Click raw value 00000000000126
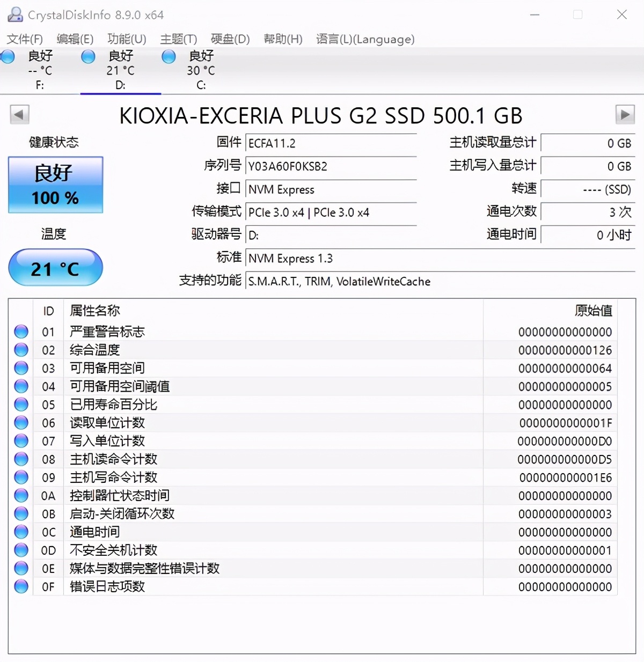The image size is (644, 662). (565, 350)
